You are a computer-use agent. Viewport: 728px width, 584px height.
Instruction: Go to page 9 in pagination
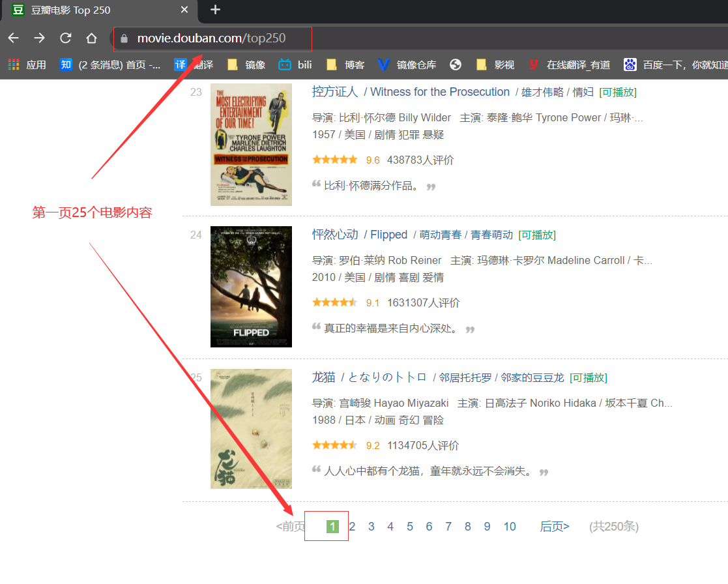(x=487, y=527)
